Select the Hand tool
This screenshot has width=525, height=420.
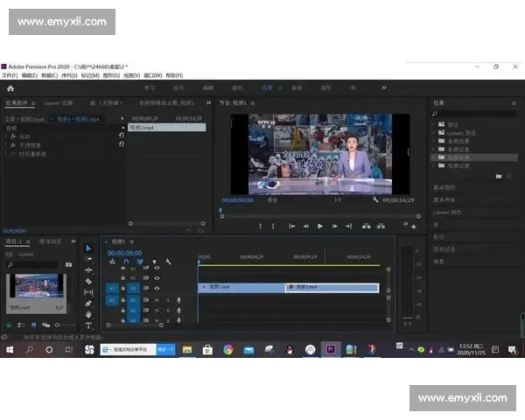point(88,314)
